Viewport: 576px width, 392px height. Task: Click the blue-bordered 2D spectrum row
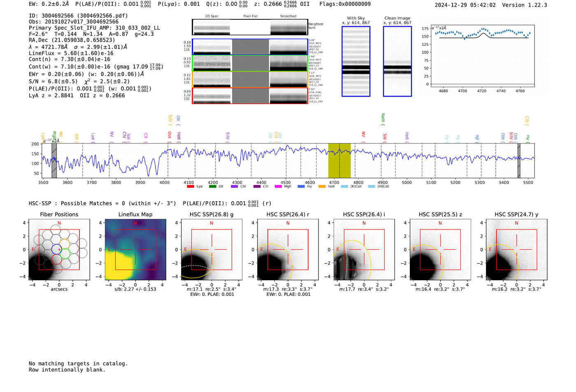tap(250, 47)
